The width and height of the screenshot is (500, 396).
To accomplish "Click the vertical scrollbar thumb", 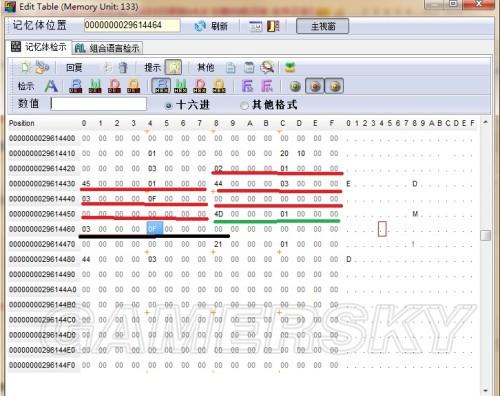I will pyautogui.click(x=486, y=235).
